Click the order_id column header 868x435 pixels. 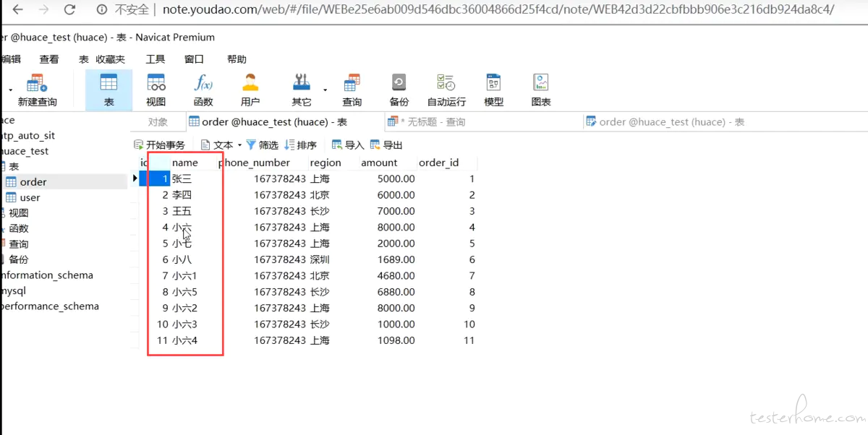click(x=438, y=163)
